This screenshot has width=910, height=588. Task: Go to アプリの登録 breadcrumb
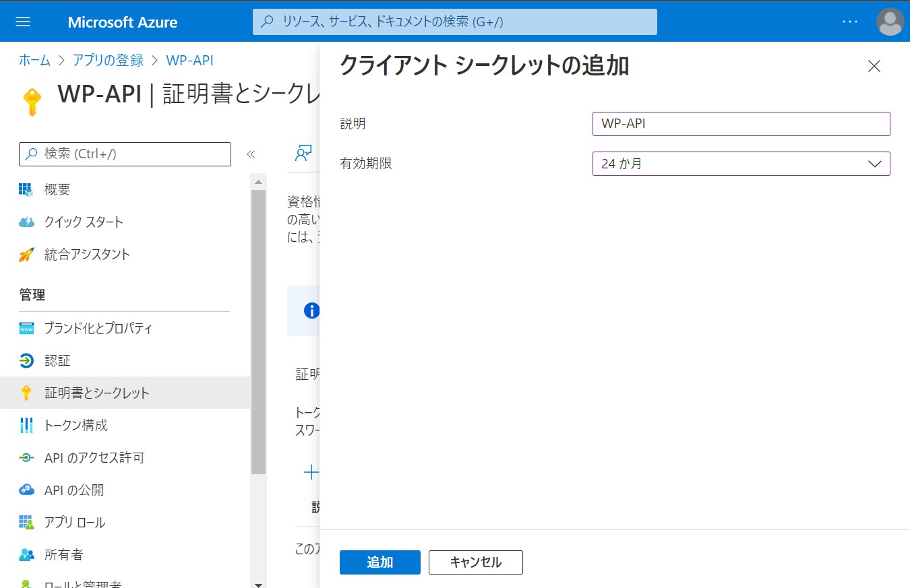pos(108,61)
